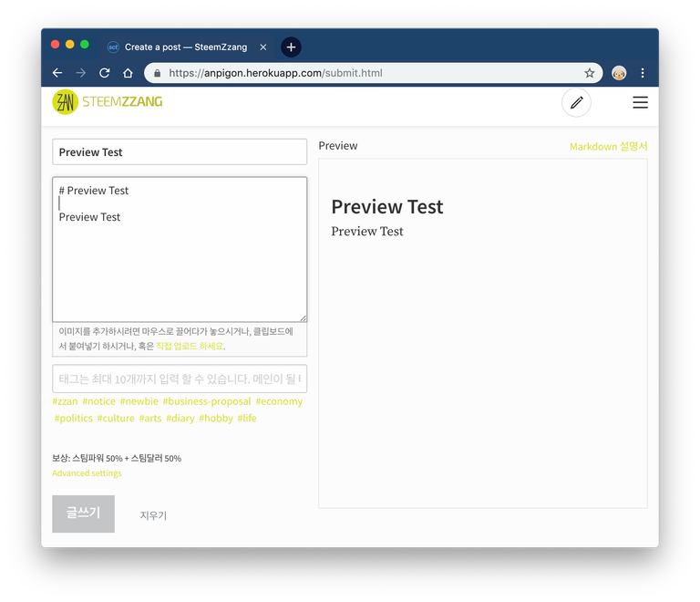Focus the post title field

pos(180,151)
